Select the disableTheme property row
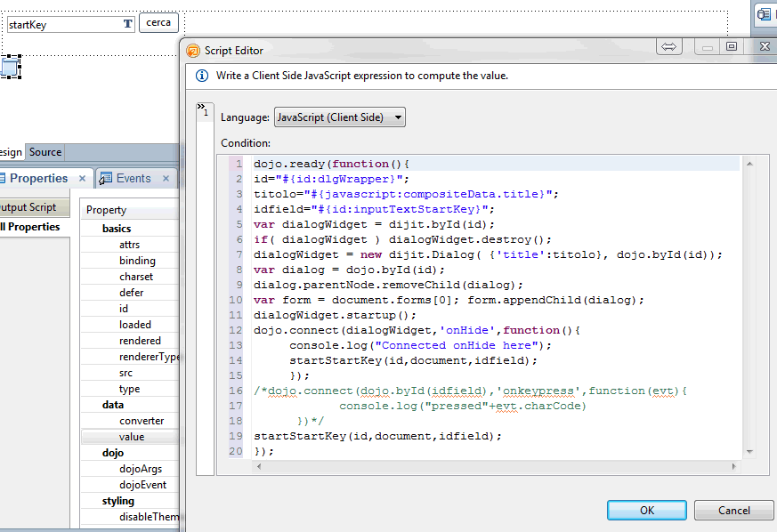 [130, 517]
